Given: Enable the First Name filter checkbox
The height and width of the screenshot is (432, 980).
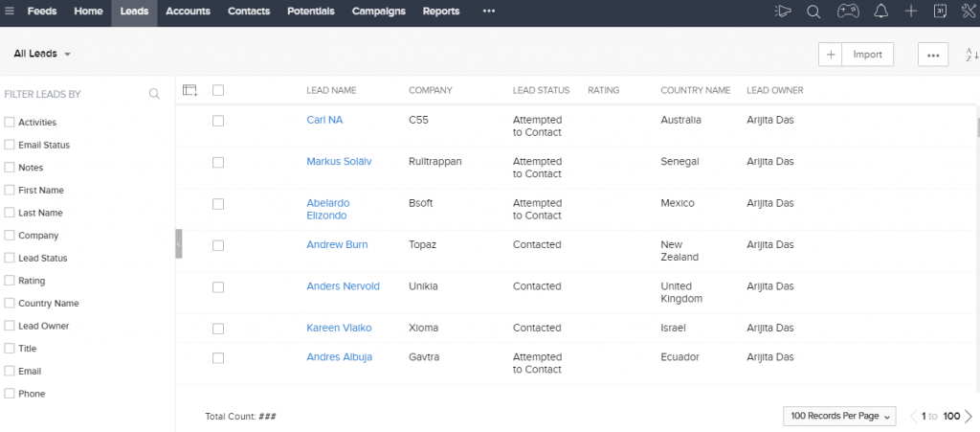Looking at the screenshot, I should [10, 190].
